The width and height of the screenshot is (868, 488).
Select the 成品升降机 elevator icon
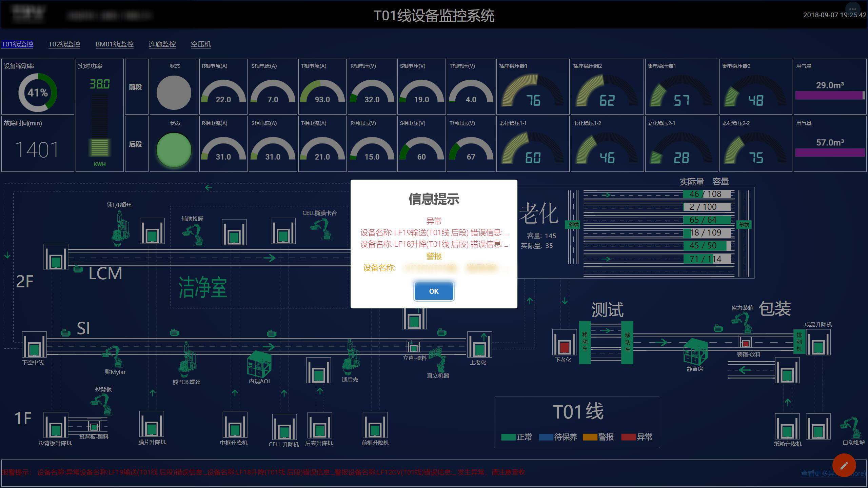[x=818, y=342]
